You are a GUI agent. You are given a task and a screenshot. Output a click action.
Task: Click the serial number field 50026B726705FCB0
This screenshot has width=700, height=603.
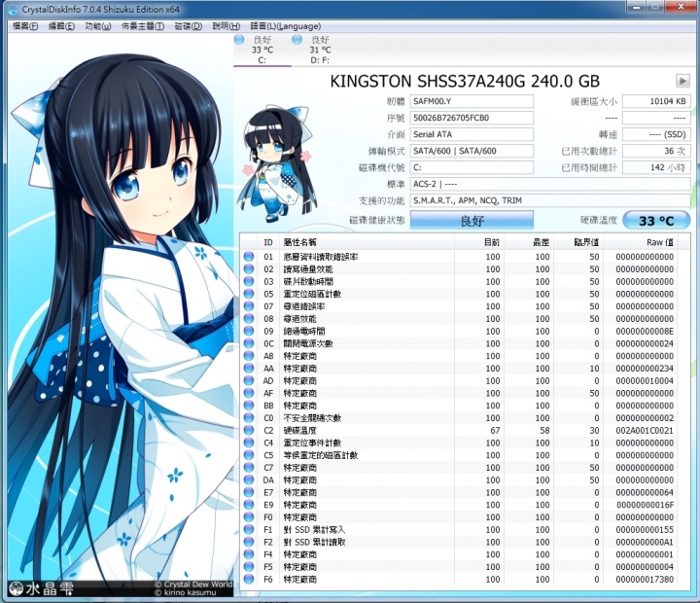472,118
